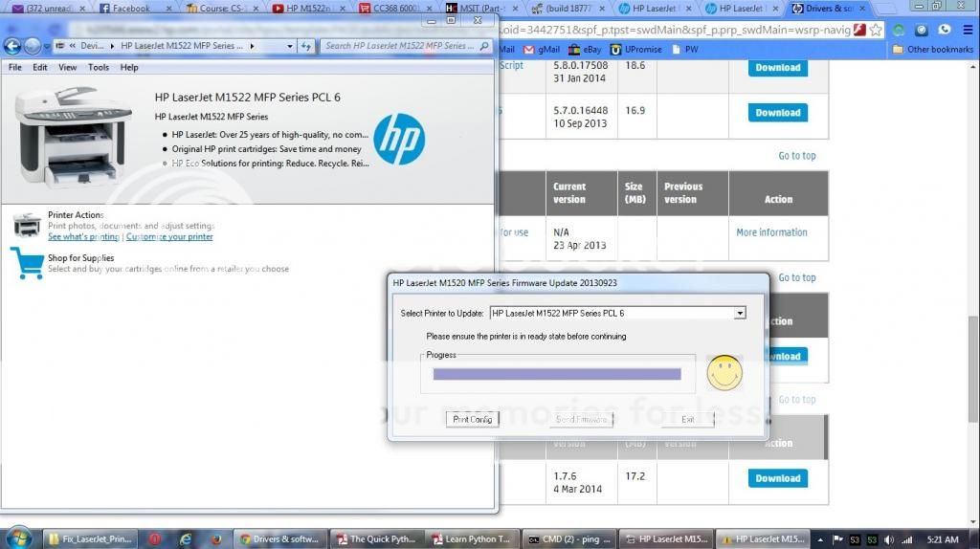980x549 pixels.
Task: Click the printer image thumbnail
Action: click(x=73, y=136)
